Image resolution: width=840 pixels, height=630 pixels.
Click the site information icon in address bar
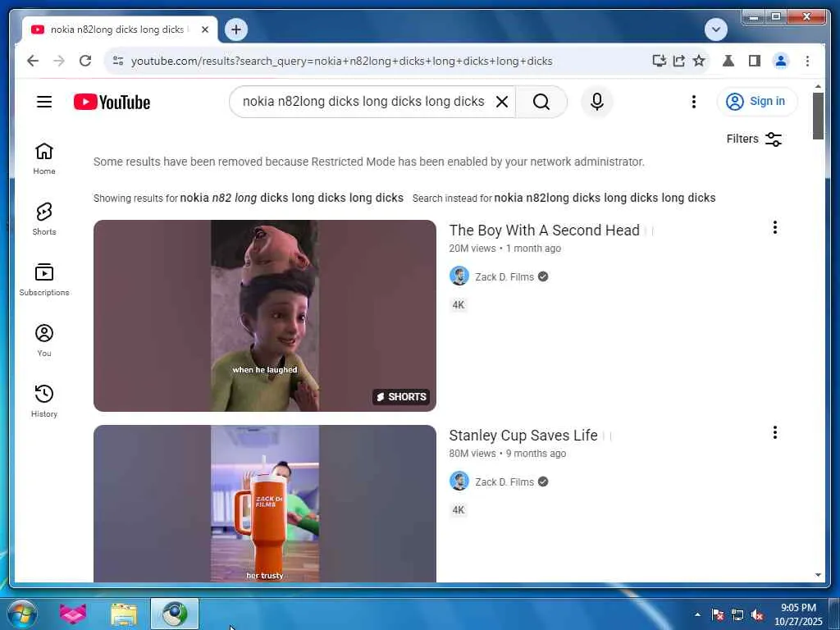coord(118,61)
